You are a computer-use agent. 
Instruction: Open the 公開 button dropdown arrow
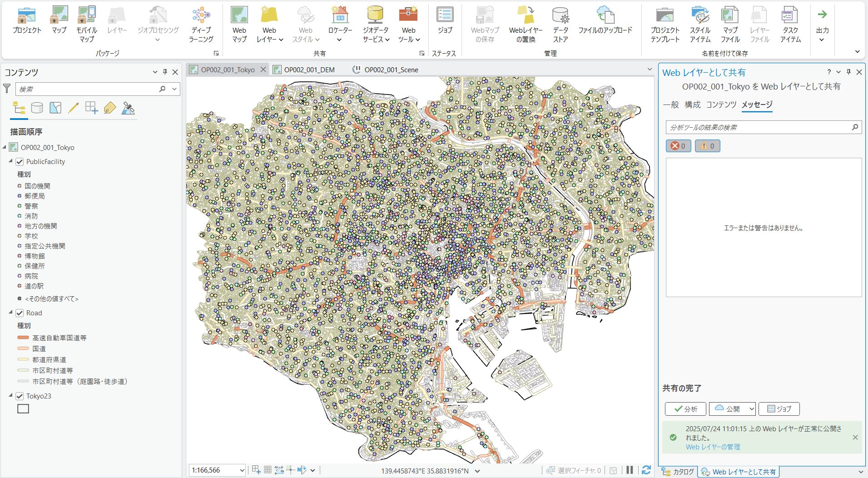pos(751,409)
